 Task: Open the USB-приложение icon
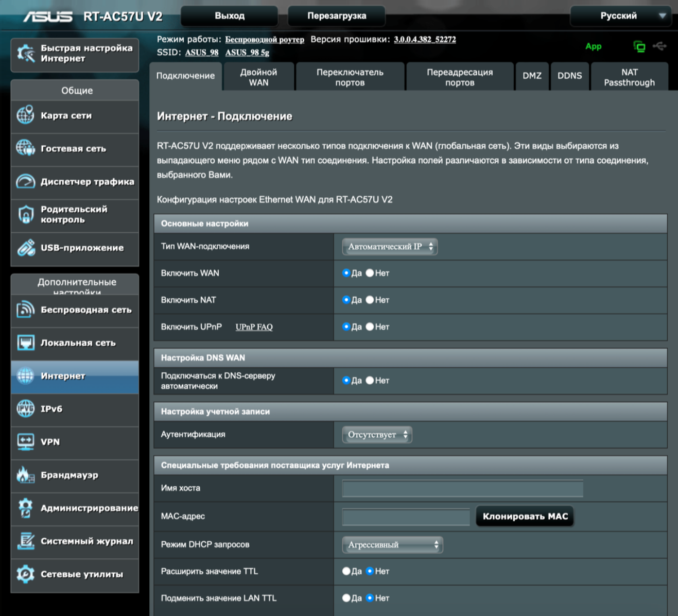(25, 248)
